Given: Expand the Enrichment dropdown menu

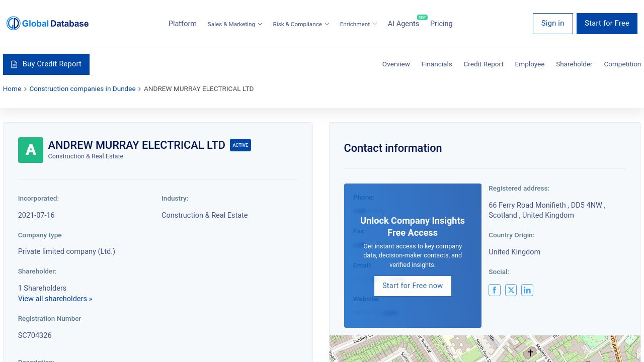Looking at the screenshot, I should pos(358,24).
